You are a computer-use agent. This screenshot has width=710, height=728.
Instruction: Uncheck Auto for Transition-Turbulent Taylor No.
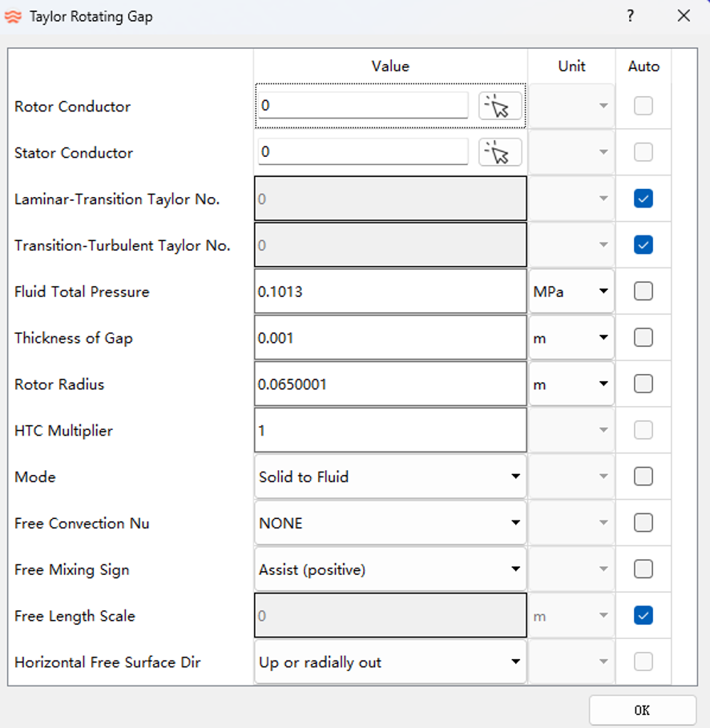point(643,245)
